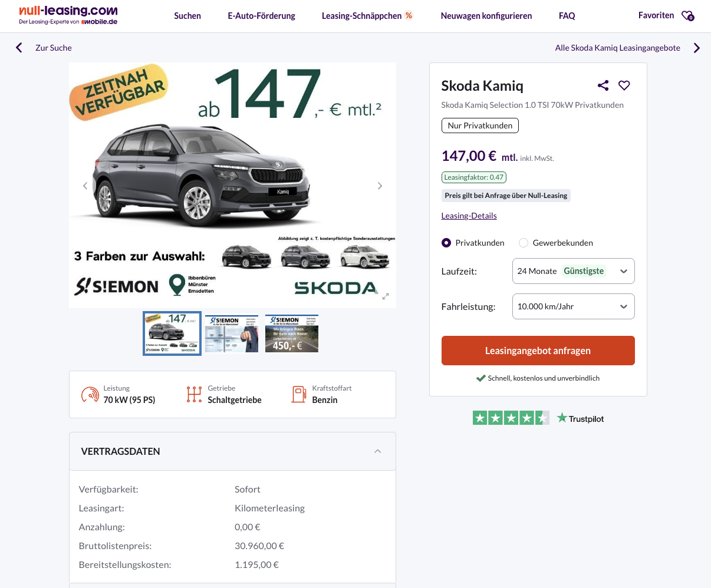The width and height of the screenshot is (711, 588).
Task: Select the Privatkunden radio button
Action: [446, 243]
